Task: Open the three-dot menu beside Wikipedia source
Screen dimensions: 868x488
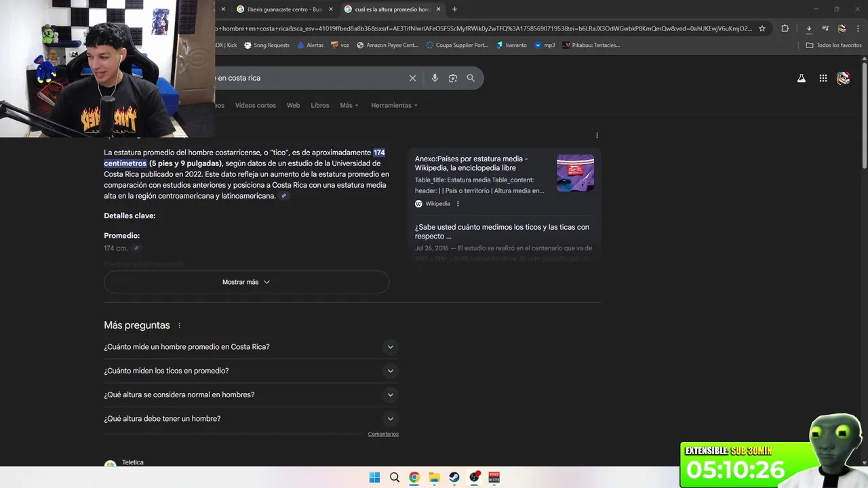Action: click(458, 204)
